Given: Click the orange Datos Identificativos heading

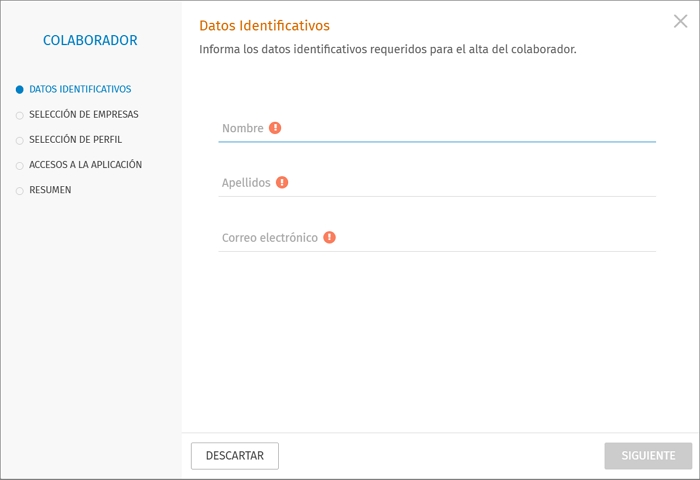Looking at the screenshot, I should click(264, 25).
